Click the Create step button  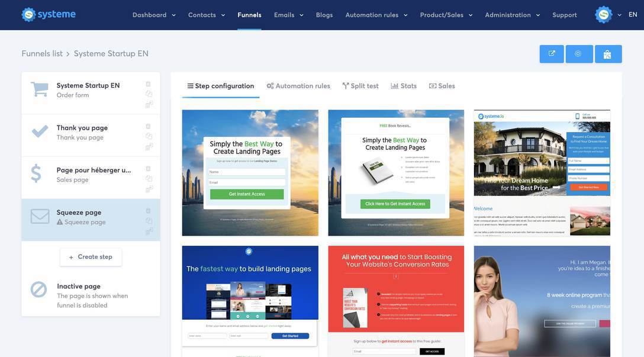point(91,257)
